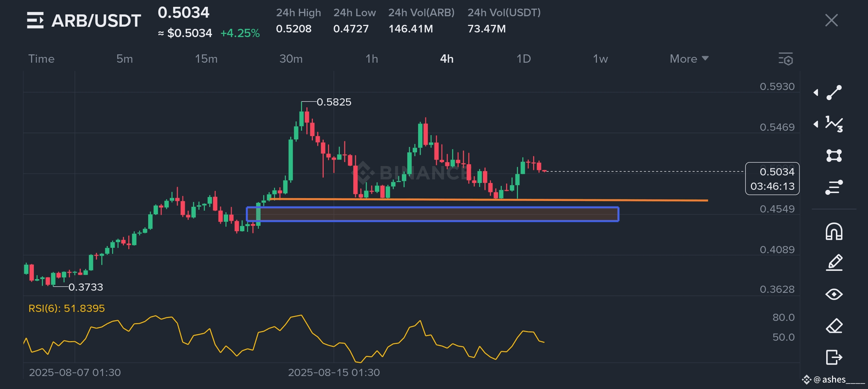Toggle the magnet snap mode
Viewport: 868px width, 389px height.
coord(834,231)
